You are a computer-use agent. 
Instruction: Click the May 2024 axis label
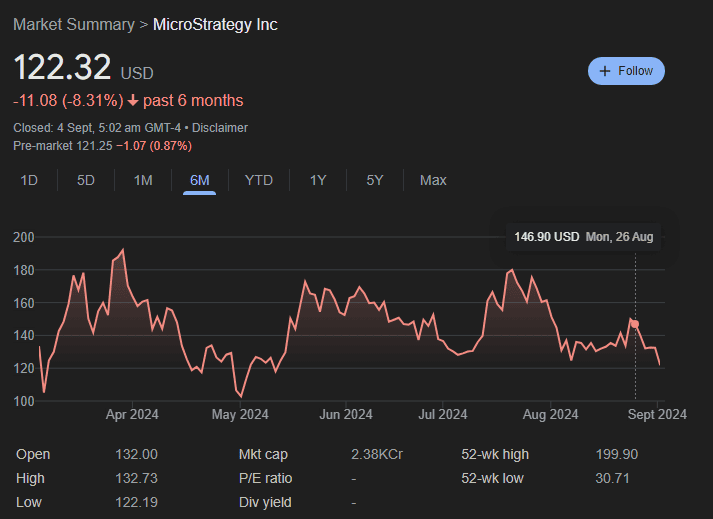coord(240,414)
